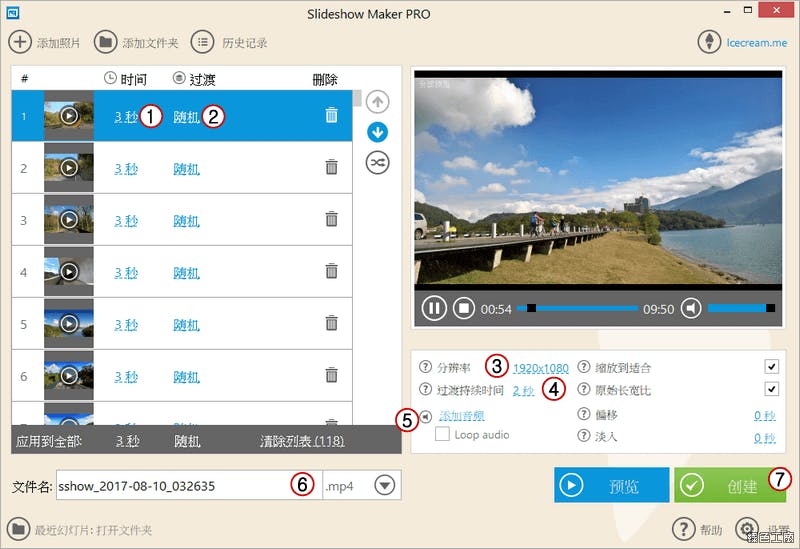This screenshot has height=549, width=800.
Task: Show help for 缩放到适合 option
Action: click(x=584, y=366)
